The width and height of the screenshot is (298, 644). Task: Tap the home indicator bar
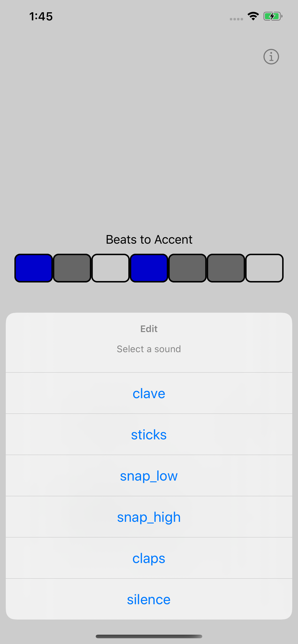pos(149,636)
